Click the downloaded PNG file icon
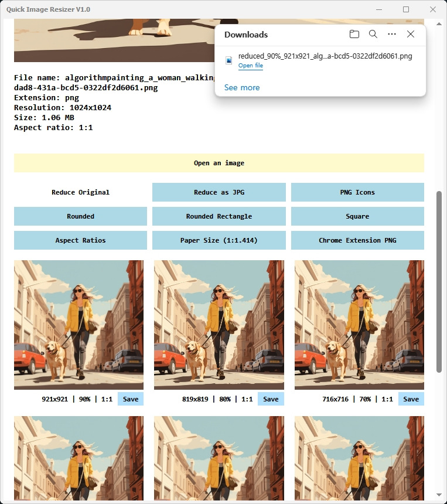447x504 pixels. tap(229, 60)
